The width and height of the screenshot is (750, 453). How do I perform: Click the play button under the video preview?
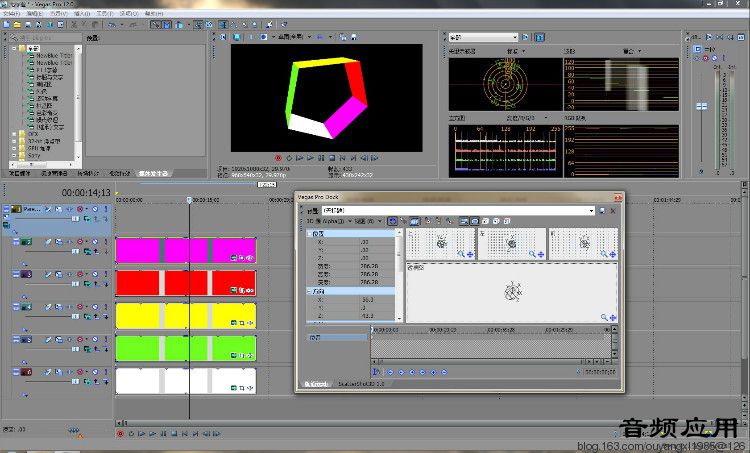(310, 158)
